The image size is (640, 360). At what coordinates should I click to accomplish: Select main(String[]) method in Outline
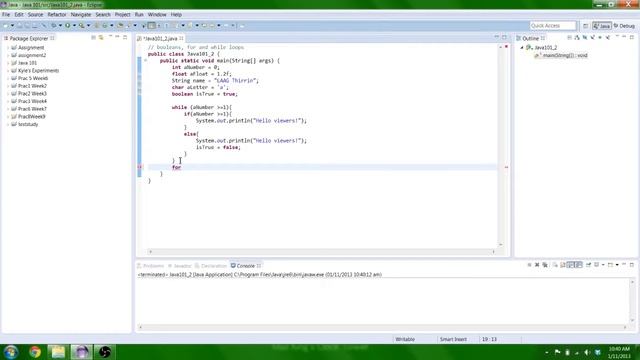[561, 56]
